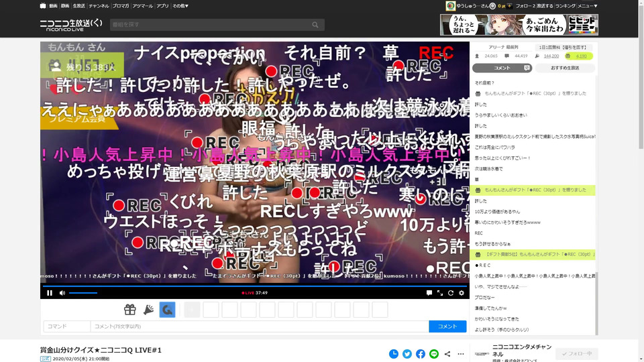Screen dimensions: 644x362
Task: Mute the player volume speaker icon
Action: (62, 293)
